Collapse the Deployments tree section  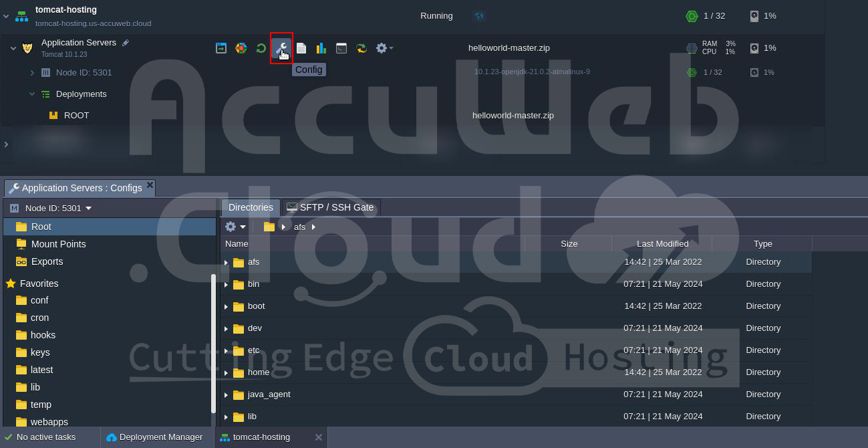point(32,94)
